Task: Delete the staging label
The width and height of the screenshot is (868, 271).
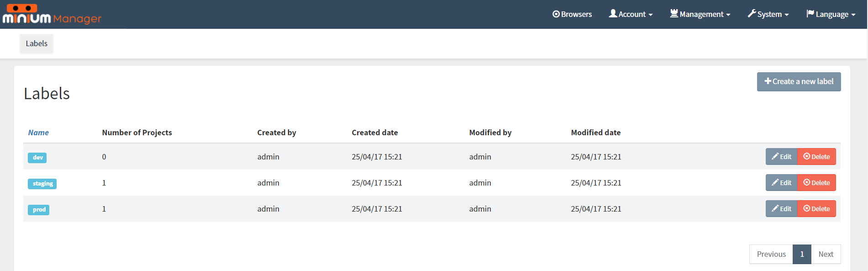Action: (816, 182)
